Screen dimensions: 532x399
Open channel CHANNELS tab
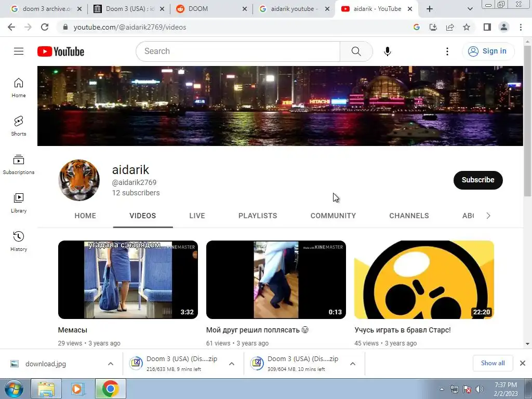point(409,216)
